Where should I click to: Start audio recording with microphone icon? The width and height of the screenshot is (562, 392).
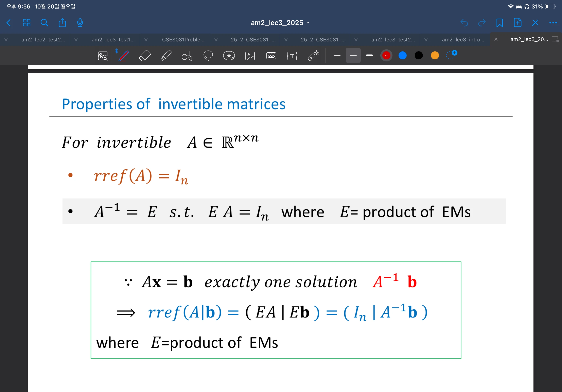pos(80,23)
